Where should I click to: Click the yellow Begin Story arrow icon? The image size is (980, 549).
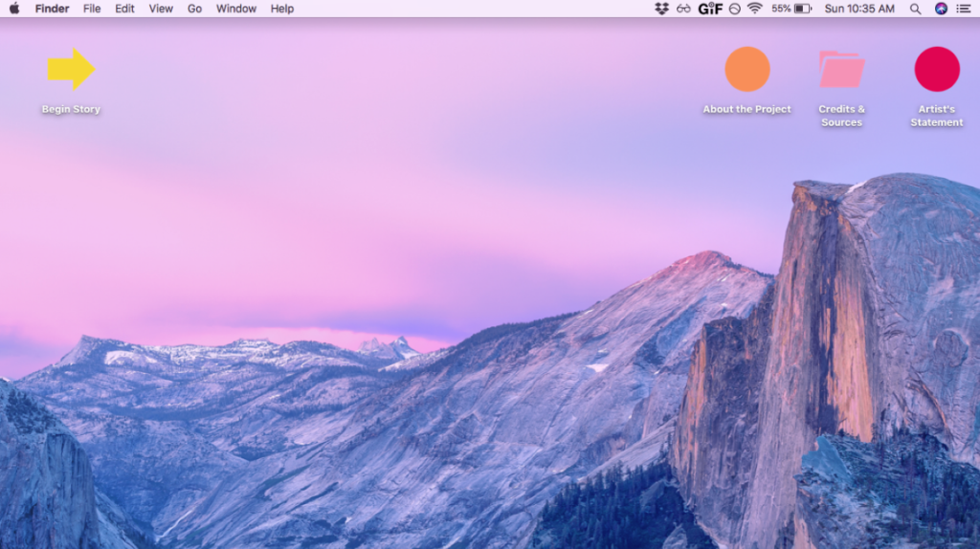click(x=71, y=69)
